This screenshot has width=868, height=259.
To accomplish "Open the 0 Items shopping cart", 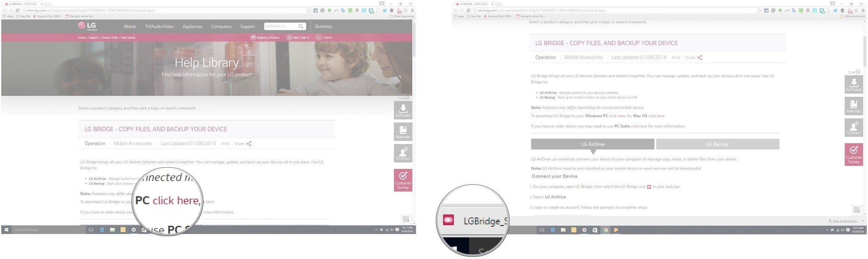I will point(324,38).
